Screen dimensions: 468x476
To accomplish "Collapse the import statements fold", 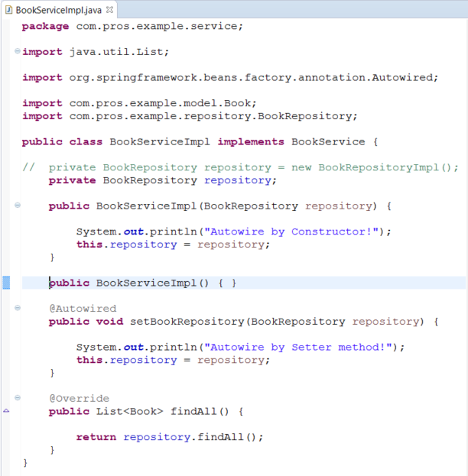I will point(18,51).
